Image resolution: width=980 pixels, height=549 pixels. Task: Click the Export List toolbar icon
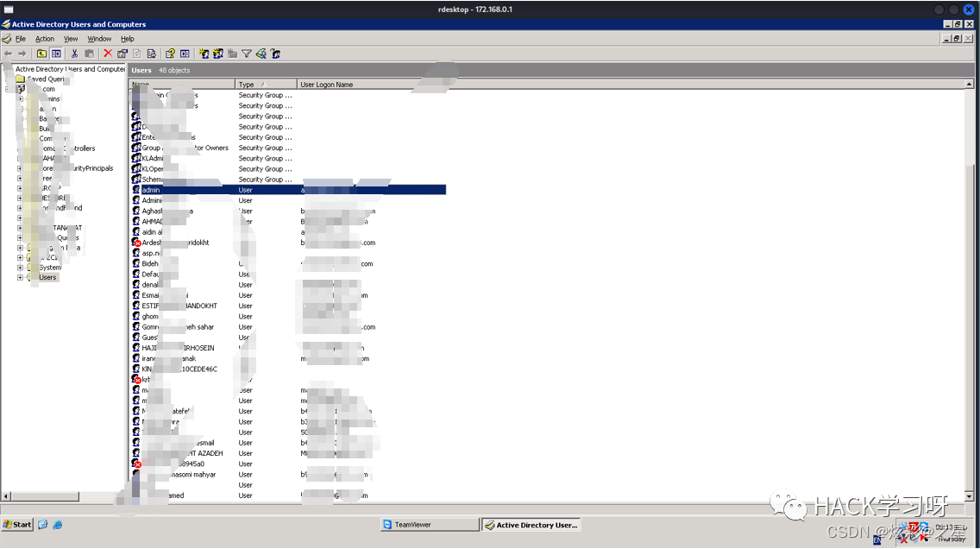[x=151, y=54]
